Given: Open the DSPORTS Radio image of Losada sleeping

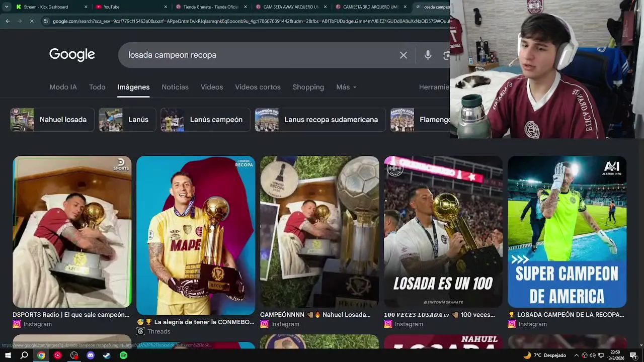Looking at the screenshot, I should [x=72, y=232].
